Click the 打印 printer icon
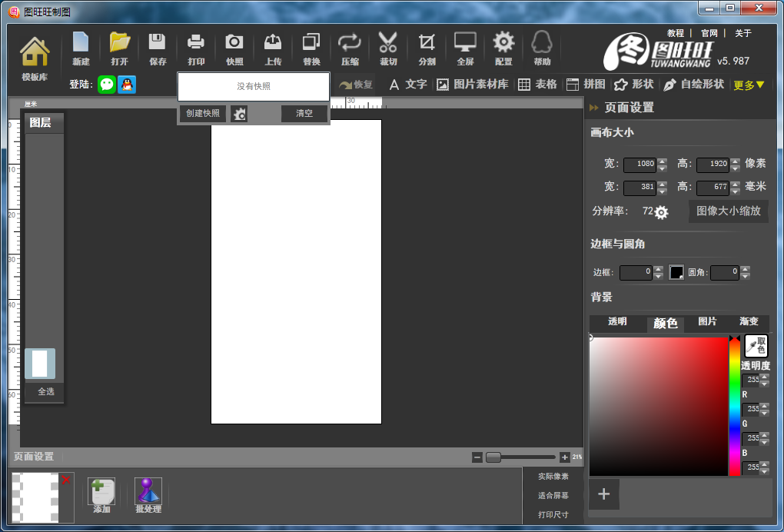The image size is (784, 532). [x=196, y=49]
